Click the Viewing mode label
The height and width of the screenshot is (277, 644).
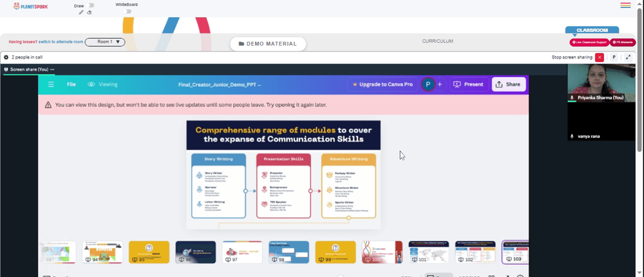pos(108,84)
